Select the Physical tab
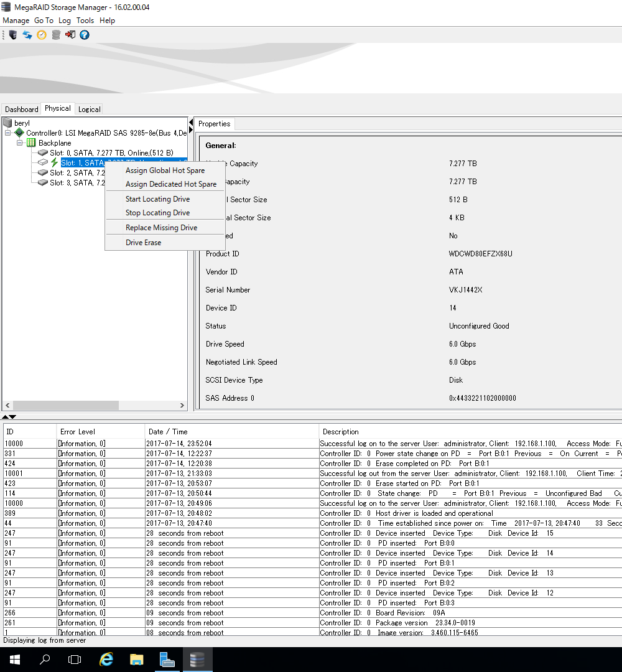622x672 pixels. (x=58, y=108)
